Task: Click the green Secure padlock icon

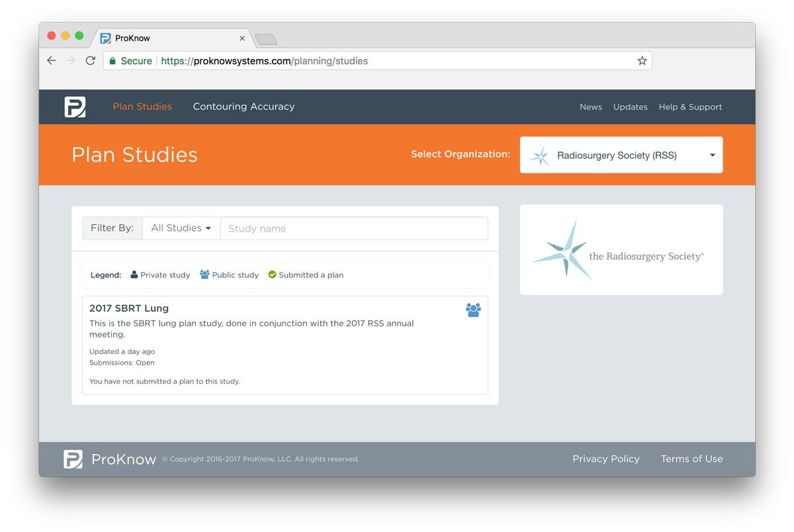Action: point(112,61)
